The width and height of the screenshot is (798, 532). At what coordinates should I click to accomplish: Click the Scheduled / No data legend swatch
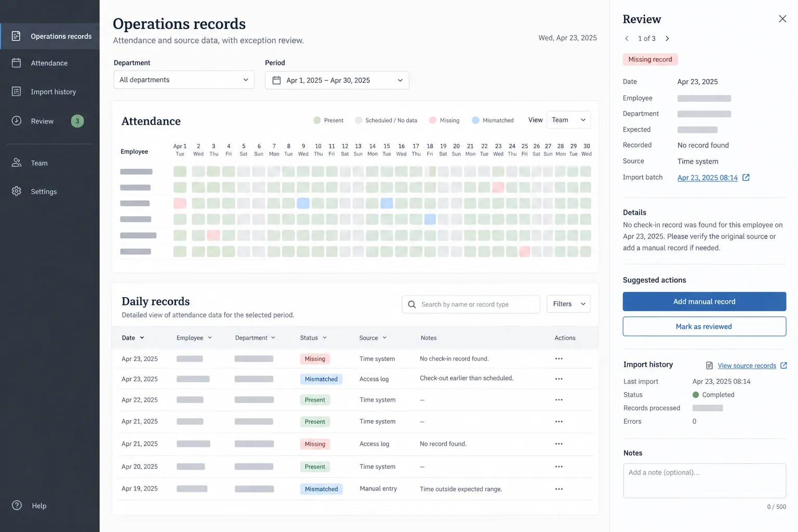[x=358, y=120]
